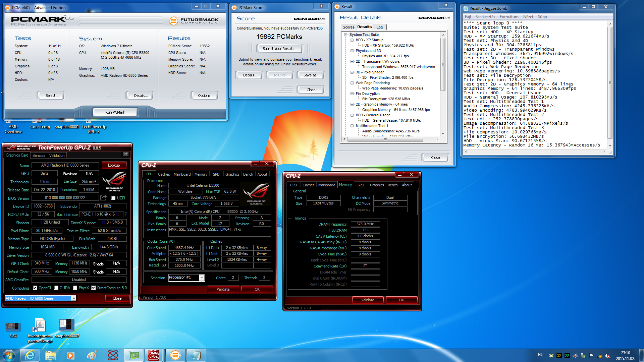Image resolution: width=644 pixels, height=362 pixels.
Task: Collapse the HDD - XP Startup node
Action: (x=352, y=40)
